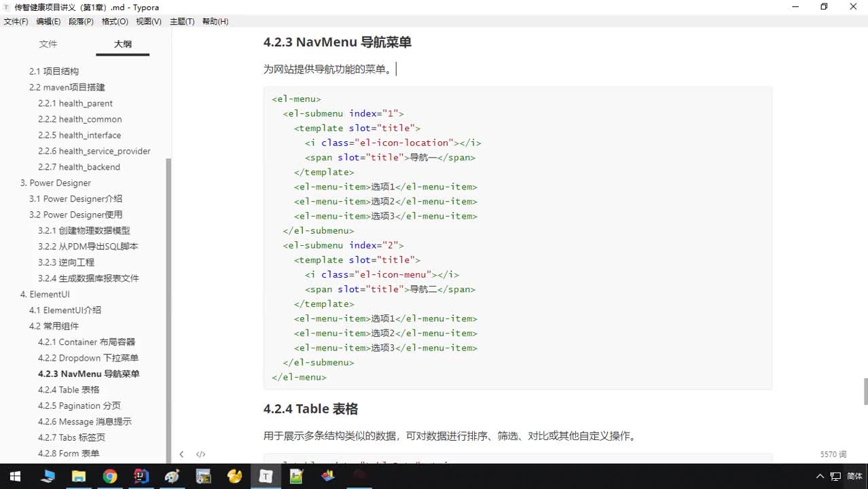Image resolution: width=868 pixels, height=489 pixels.
Task: Switch to IntelliJ IDEA on the taskbar
Action: [141, 476]
